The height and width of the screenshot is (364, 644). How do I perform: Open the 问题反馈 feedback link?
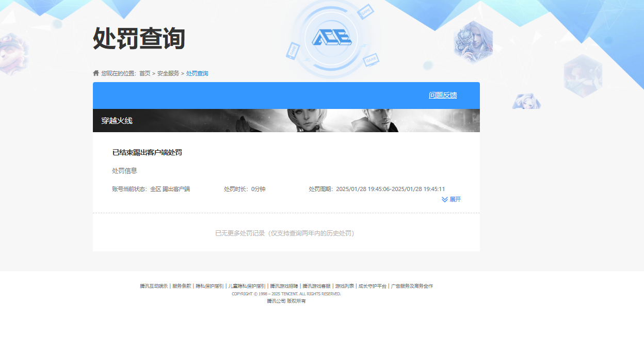click(x=442, y=95)
